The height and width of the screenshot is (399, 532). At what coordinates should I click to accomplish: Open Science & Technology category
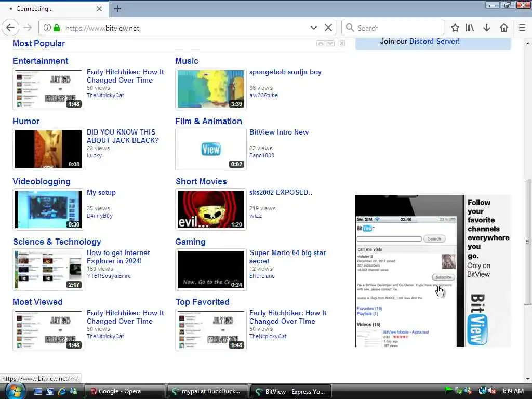click(57, 242)
